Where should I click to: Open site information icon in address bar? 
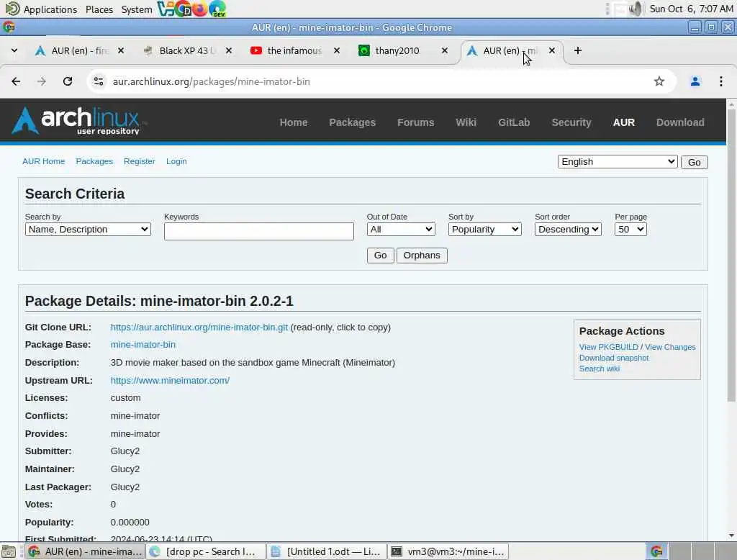pyautogui.click(x=99, y=81)
